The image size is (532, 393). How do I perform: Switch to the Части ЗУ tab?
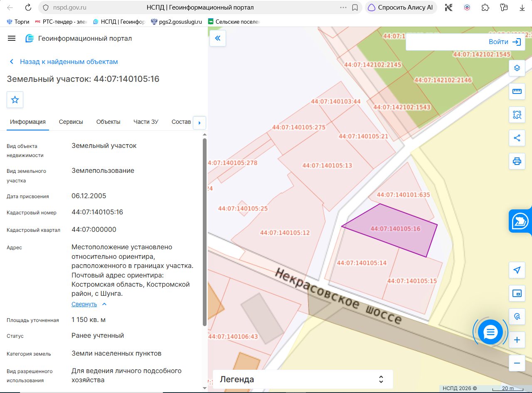146,122
